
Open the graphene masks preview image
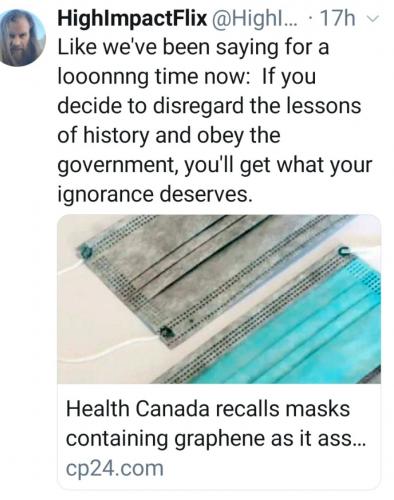pyautogui.click(x=219, y=299)
